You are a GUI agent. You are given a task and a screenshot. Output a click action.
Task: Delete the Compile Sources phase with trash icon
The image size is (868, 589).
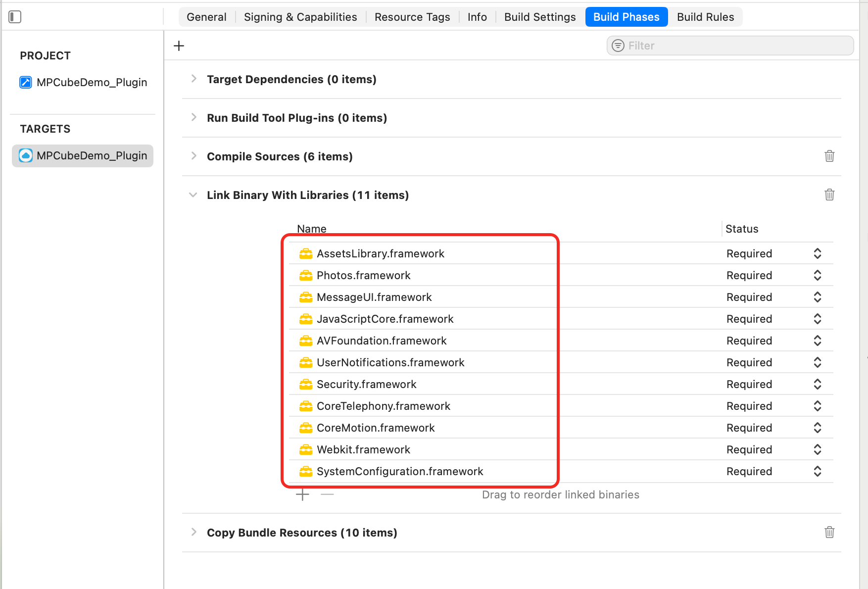tap(829, 156)
